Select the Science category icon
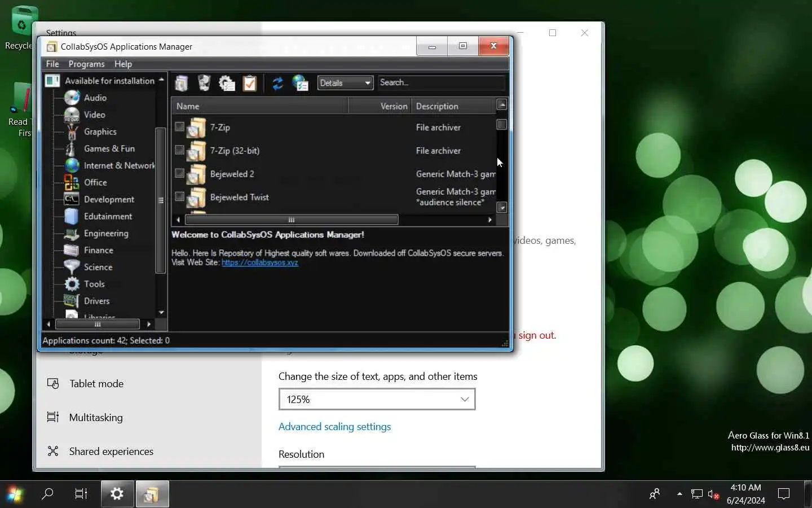This screenshot has height=508, width=812. point(72,267)
